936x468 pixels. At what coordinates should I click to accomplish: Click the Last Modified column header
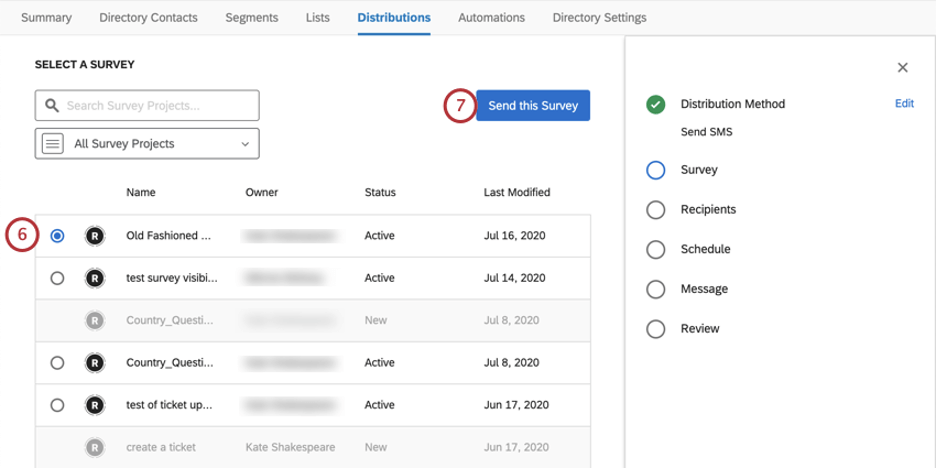tap(516, 192)
